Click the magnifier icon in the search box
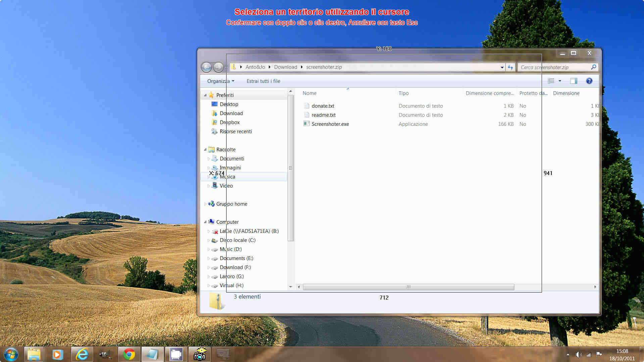The image size is (644, 362). click(593, 67)
